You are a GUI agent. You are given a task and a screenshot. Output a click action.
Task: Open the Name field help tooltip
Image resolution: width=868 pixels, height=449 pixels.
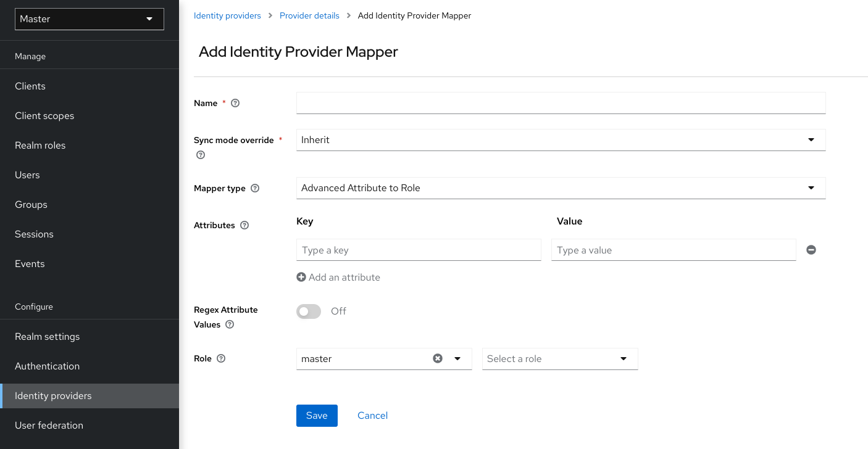[x=235, y=103]
